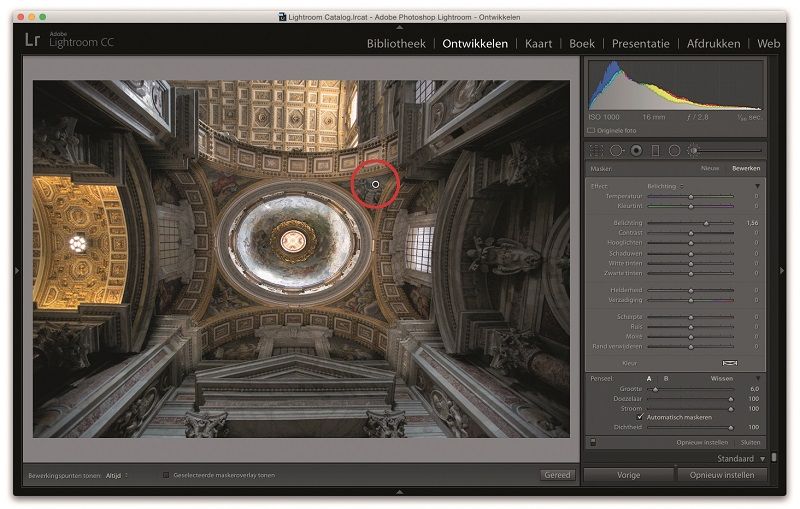Image resolution: width=800 pixels, height=509 pixels.
Task: Uncheck Automatisch maskeren checkbox
Action: click(641, 416)
